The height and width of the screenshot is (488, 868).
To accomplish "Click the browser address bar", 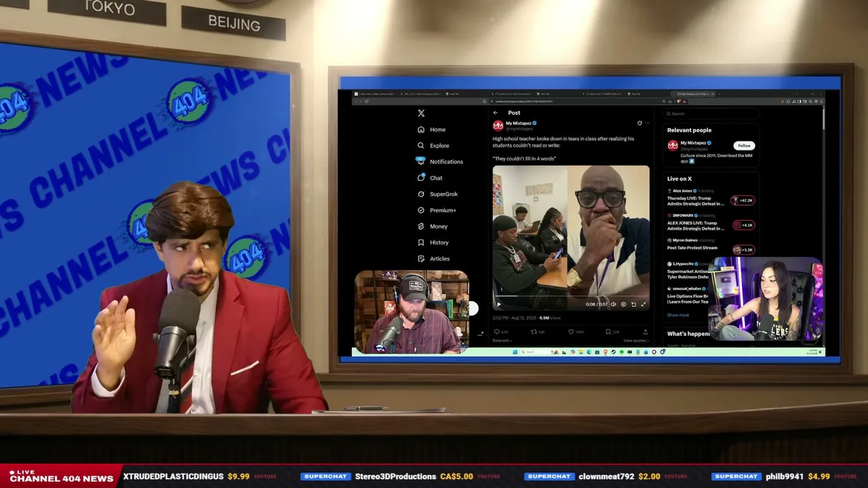I will tap(576, 101).
